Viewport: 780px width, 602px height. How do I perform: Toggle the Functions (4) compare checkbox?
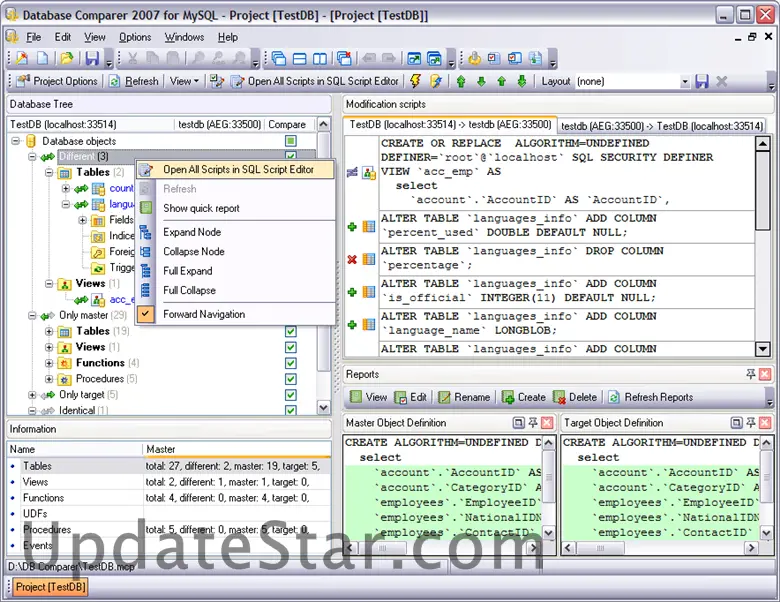tap(291, 363)
